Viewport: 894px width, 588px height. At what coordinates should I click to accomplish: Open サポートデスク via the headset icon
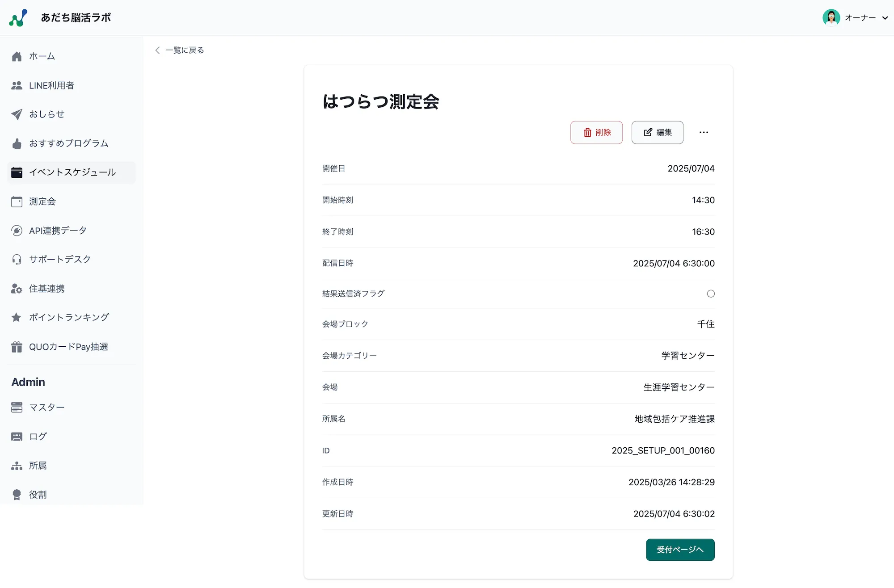(17, 259)
